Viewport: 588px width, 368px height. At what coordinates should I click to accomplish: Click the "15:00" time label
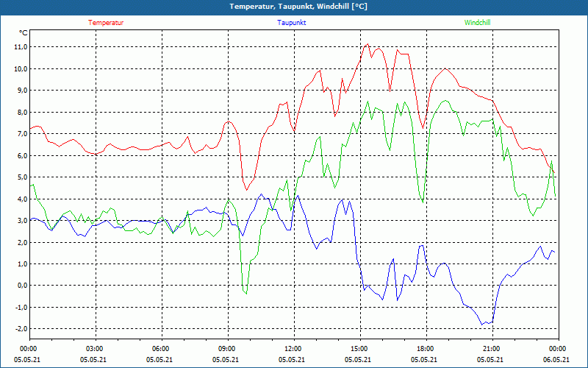358,349
